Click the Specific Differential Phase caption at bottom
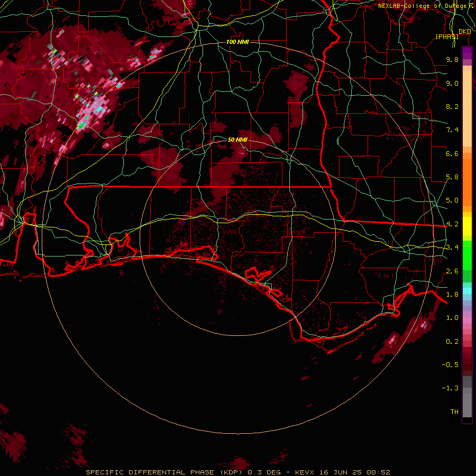 pyautogui.click(x=237, y=472)
